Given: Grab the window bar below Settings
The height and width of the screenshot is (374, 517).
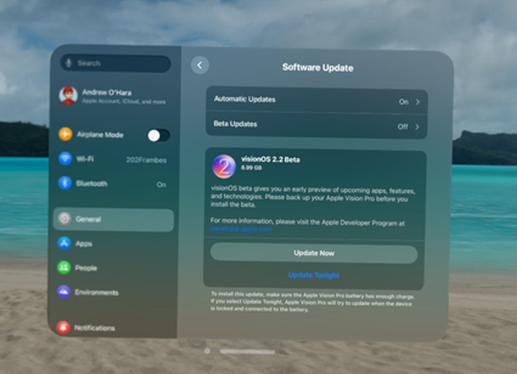Looking at the screenshot, I should (x=247, y=351).
